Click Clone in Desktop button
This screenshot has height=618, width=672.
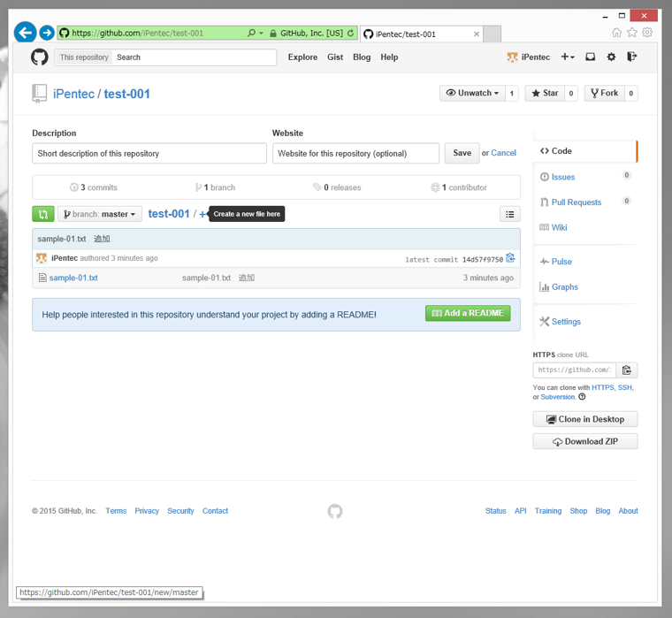click(x=585, y=419)
